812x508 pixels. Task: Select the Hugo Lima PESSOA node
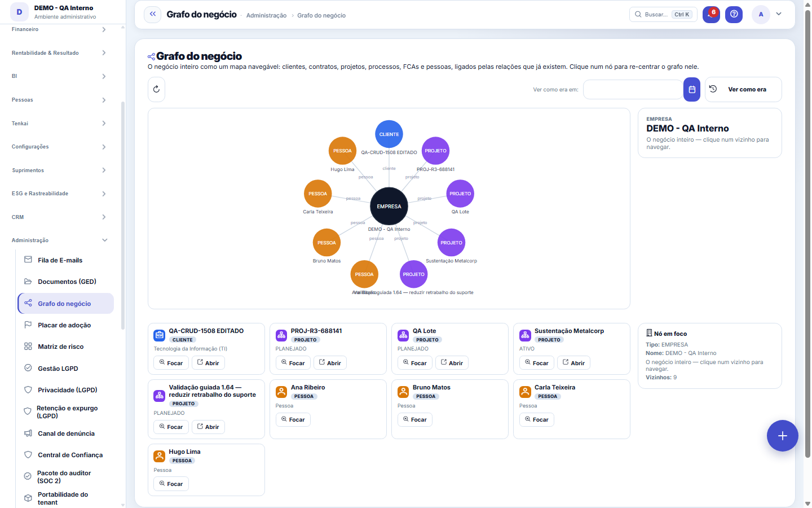[342, 151]
